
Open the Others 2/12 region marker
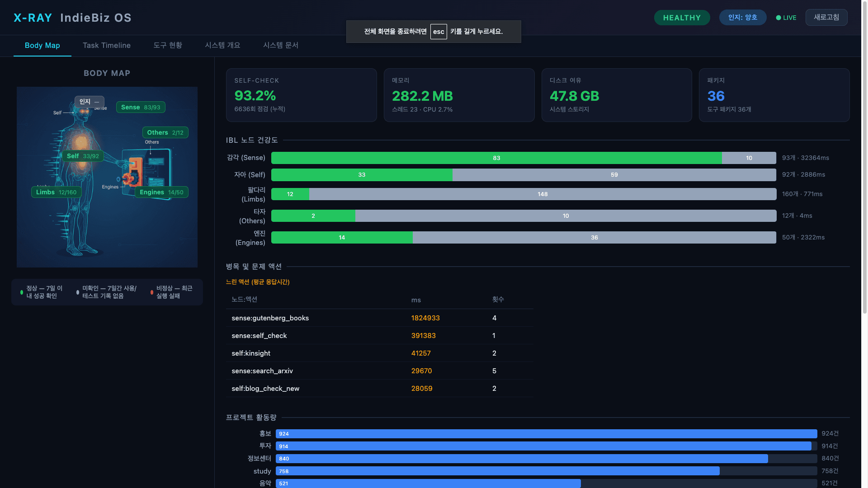[165, 132]
